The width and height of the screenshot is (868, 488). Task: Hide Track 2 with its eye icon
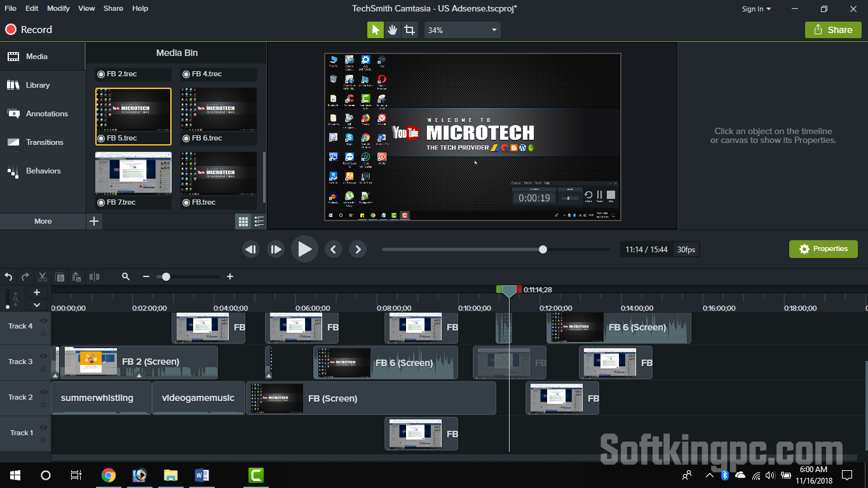[x=44, y=392]
